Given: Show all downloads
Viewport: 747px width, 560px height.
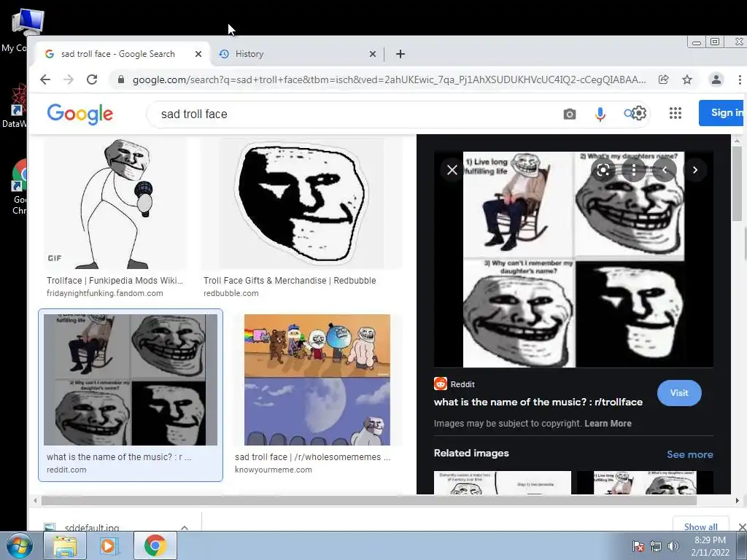Looking at the screenshot, I should pos(700,526).
